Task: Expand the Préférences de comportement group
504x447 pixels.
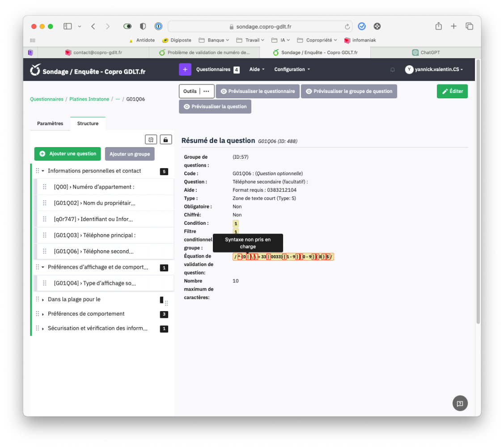Action: point(43,314)
